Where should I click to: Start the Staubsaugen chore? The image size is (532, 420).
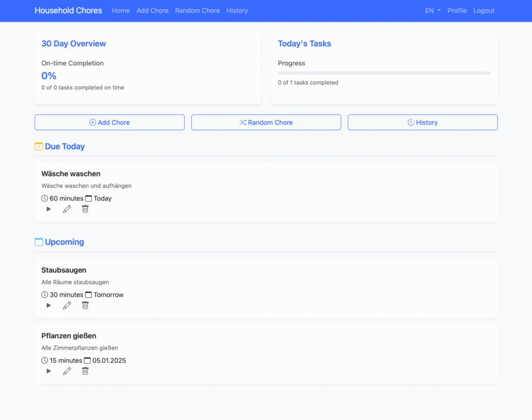pyautogui.click(x=49, y=306)
